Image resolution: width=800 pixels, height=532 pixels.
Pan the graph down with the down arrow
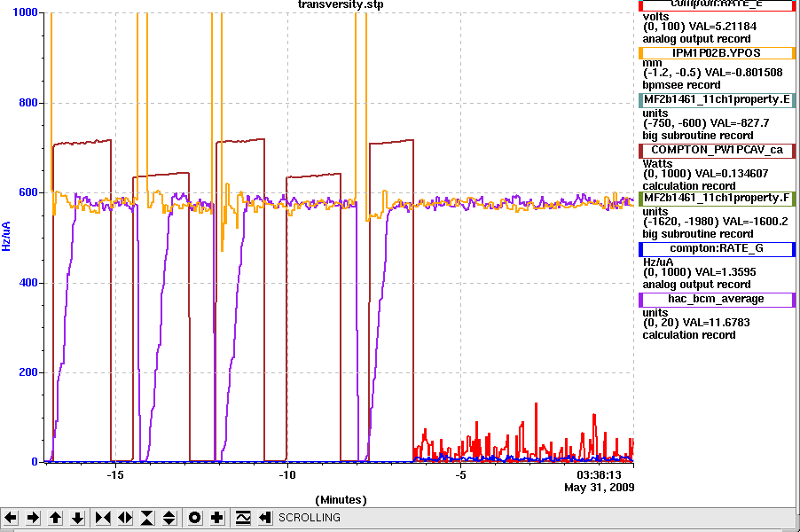[77, 518]
